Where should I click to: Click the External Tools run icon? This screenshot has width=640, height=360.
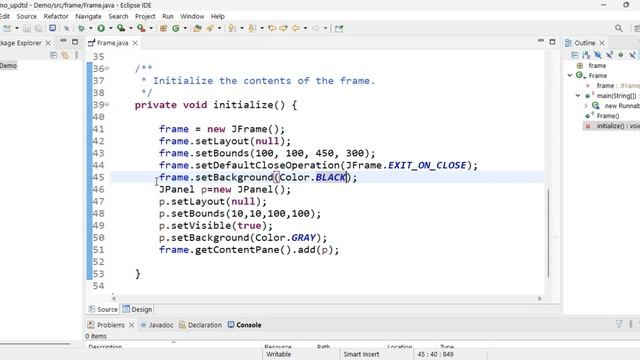click(141, 28)
